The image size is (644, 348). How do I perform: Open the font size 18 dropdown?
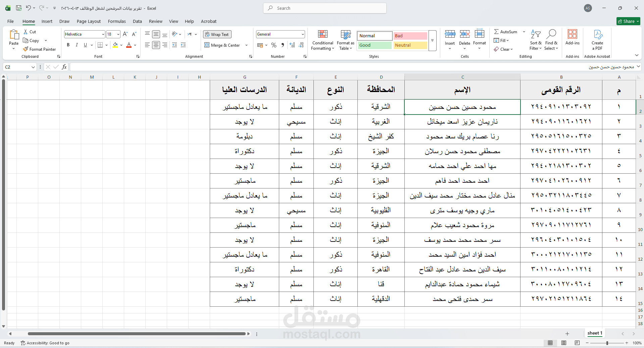pos(118,34)
